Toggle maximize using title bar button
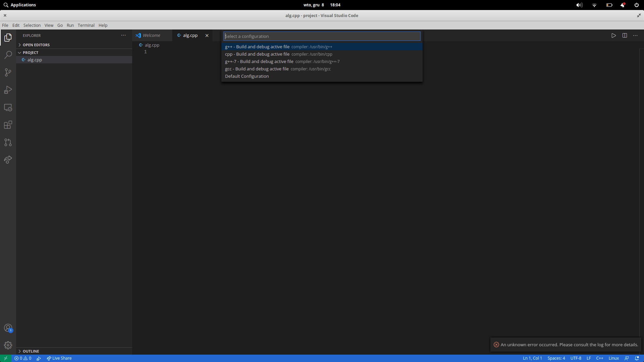 pos(639,15)
